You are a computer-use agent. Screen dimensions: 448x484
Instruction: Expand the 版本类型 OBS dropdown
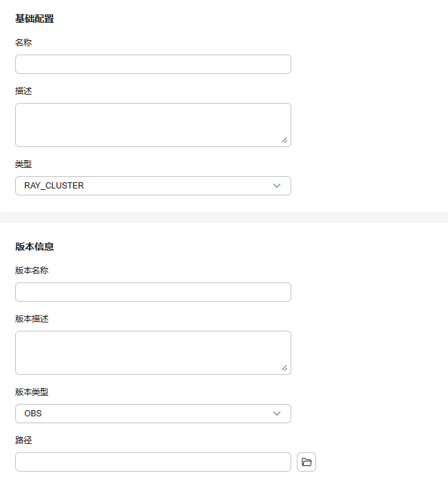pyautogui.click(x=153, y=414)
